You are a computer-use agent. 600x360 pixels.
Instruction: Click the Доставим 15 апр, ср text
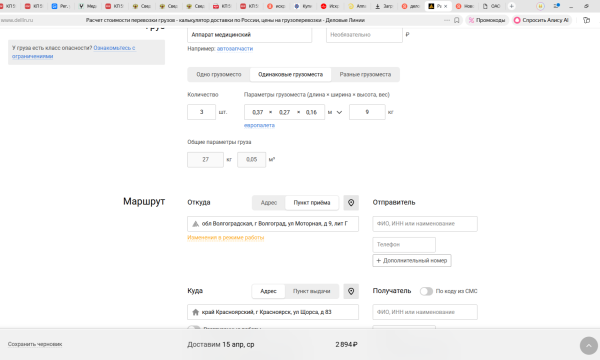221,344
